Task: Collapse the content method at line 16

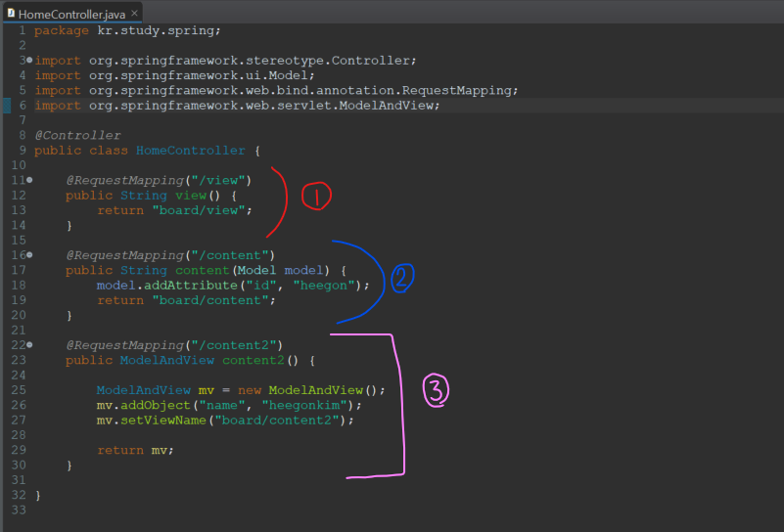Action: coord(29,255)
